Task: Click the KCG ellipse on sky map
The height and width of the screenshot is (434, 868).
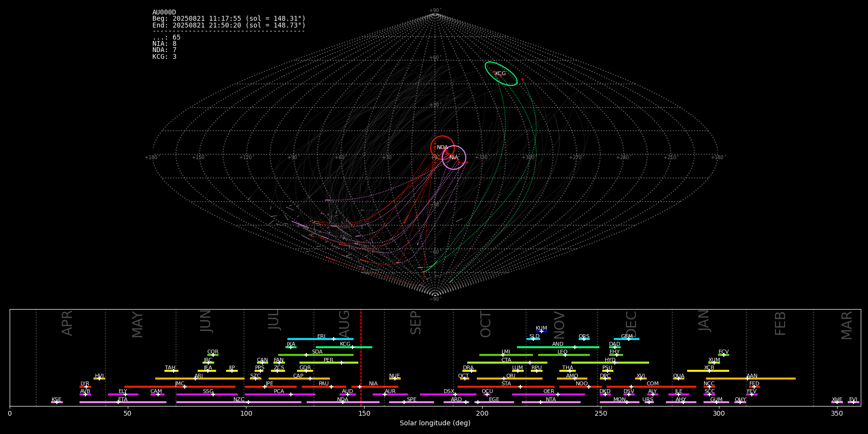Action: pyautogui.click(x=501, y=74)
